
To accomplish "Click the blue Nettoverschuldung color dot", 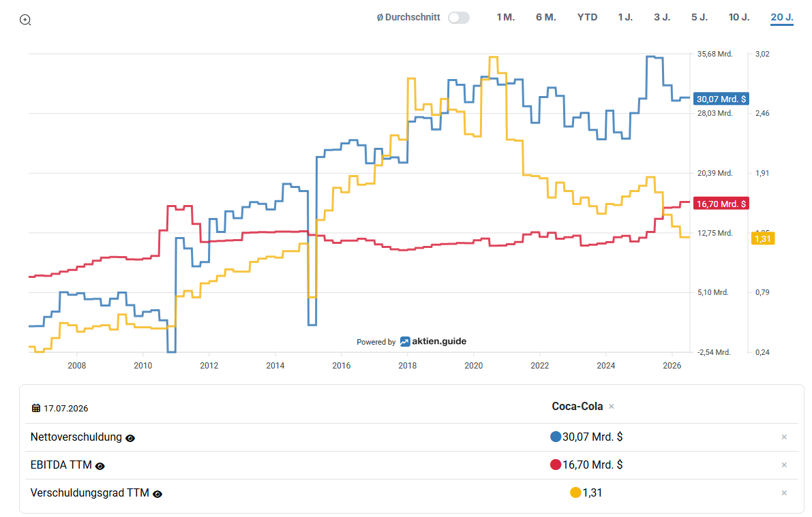I will (556, 437).
